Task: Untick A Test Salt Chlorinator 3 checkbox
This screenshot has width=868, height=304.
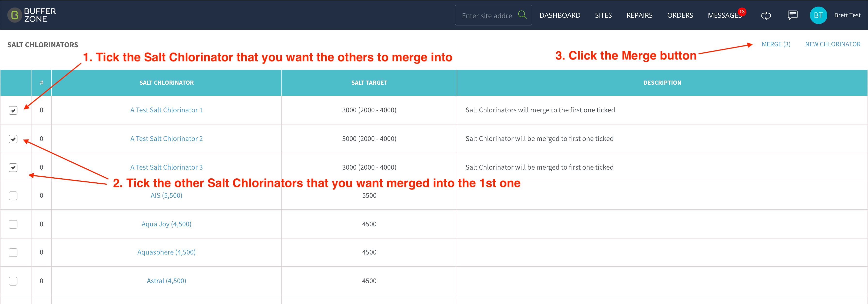Action: pyautogui.click(x=13, y=167)
